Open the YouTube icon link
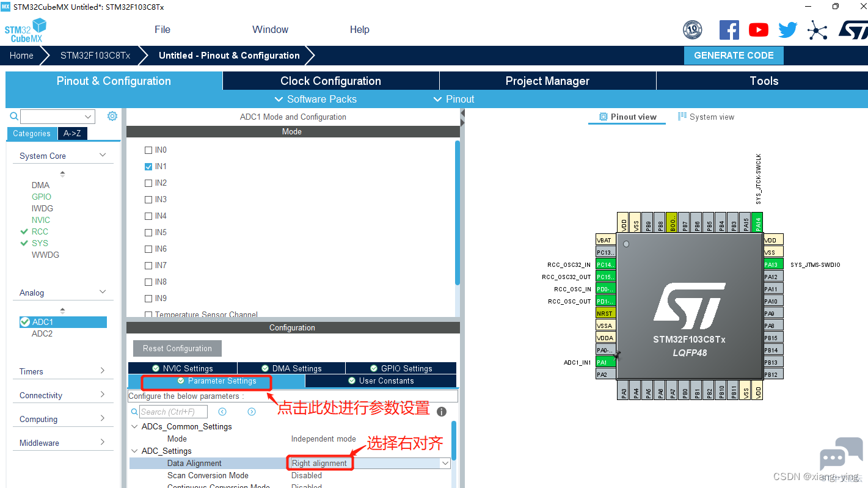This screenshot has width=868, height=488. pyautogui.click(x=759, y=29)
